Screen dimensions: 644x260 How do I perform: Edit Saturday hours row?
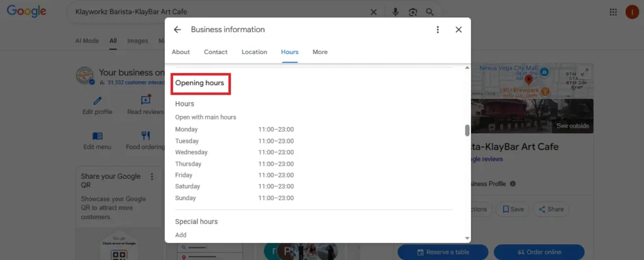pos(235,186)
